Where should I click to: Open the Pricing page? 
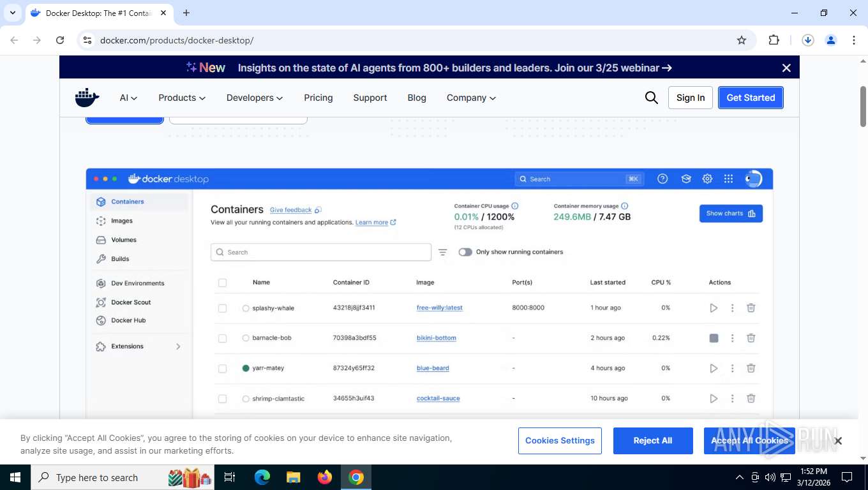tap(318, 98)
